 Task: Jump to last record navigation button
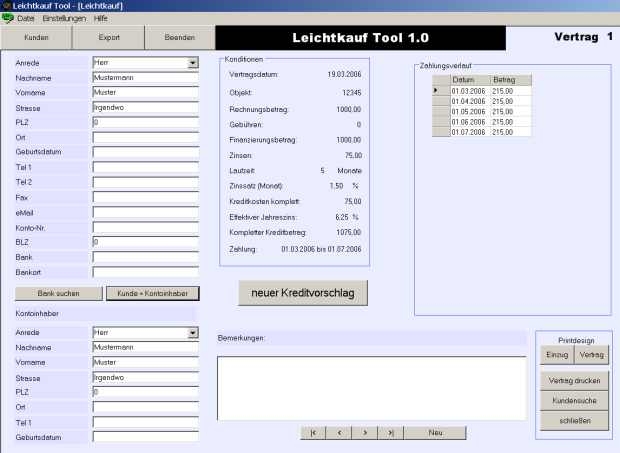[x=390, y=433]
